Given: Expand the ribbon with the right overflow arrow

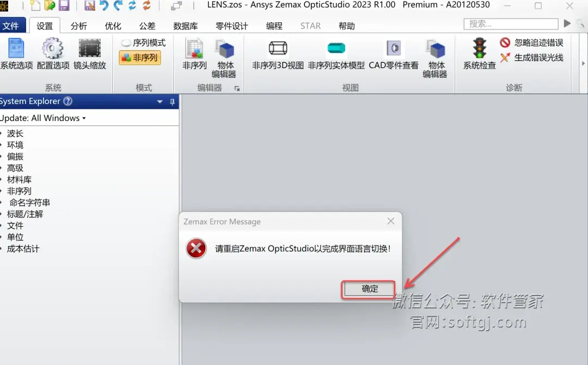Looking at the screenshot, I should (x=583, y=63).
